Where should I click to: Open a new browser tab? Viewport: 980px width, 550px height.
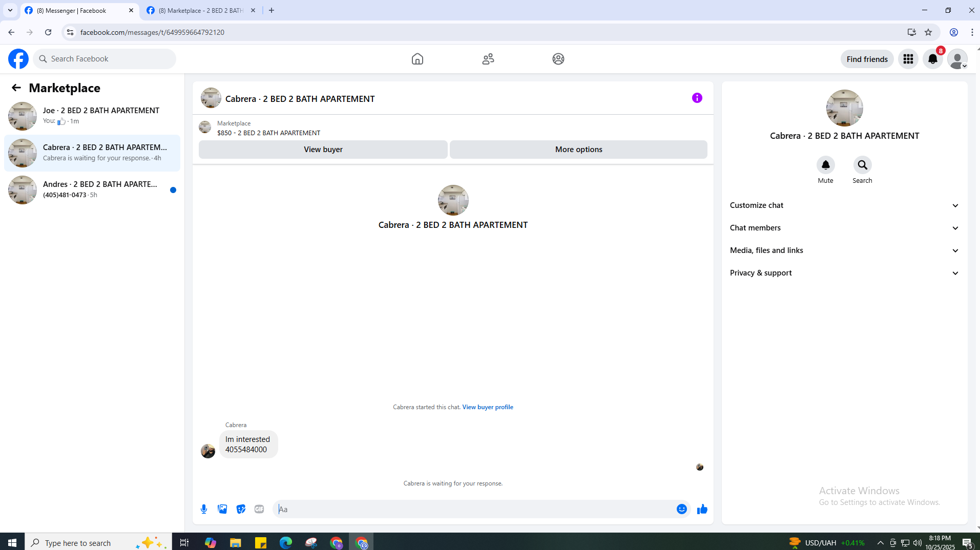point(272,10)
